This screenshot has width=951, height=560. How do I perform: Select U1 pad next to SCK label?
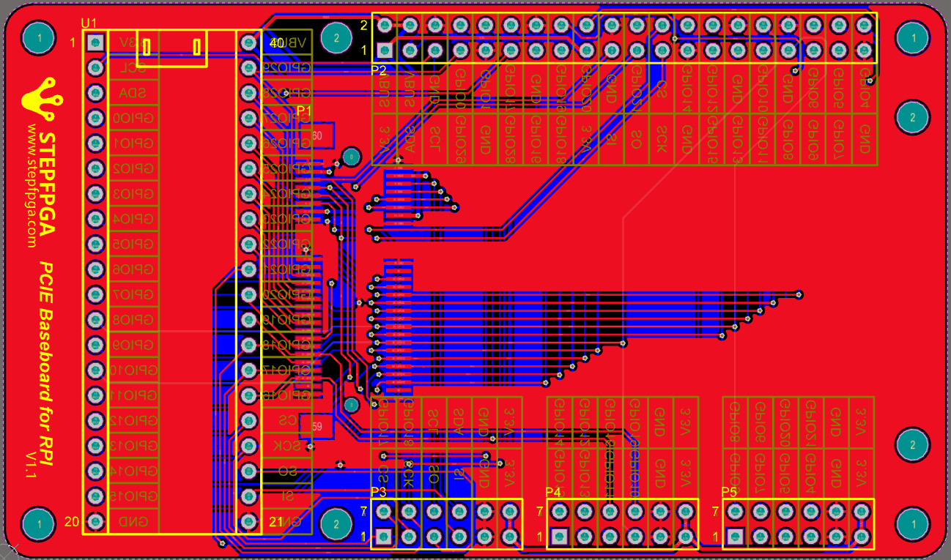[249, 446]
